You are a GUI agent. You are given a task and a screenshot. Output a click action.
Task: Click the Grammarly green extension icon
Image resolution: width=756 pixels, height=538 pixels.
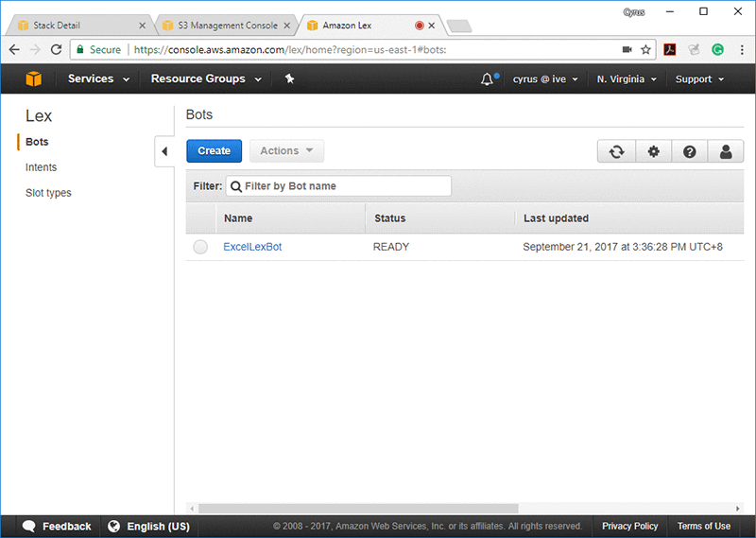[x=717, y=49]
